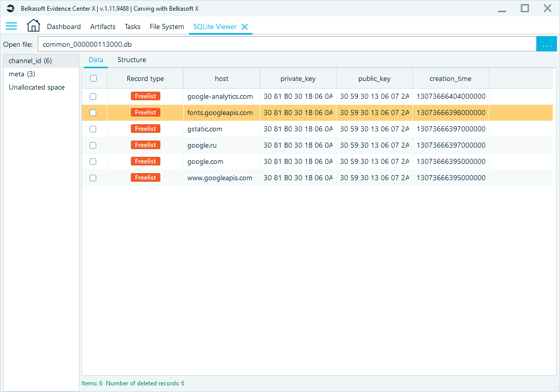Select the gstatic.com host cell
Viewport: 560px width, 392px height.
coord(221,129)
